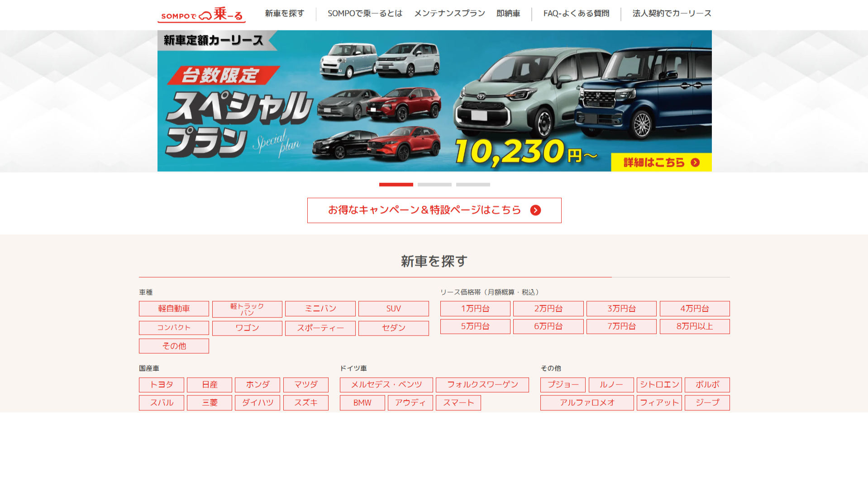Select the アルファロメオ maker button
The height and width of the screenshot is (479, 868).
point(587,403)
